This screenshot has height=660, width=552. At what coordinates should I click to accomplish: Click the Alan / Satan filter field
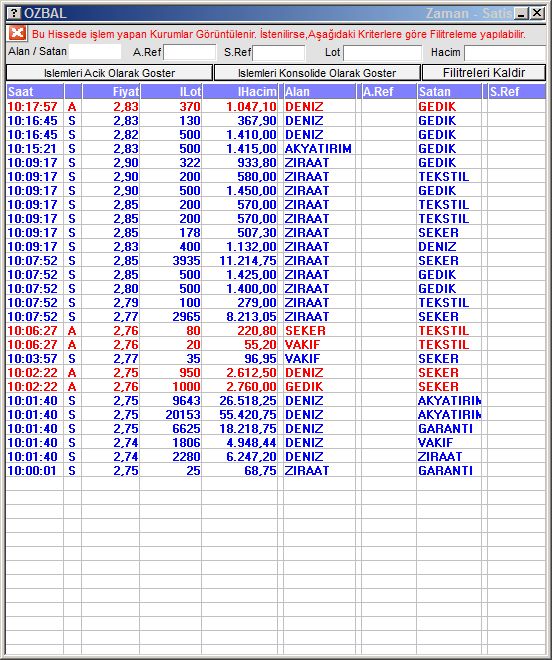point(95,52)
